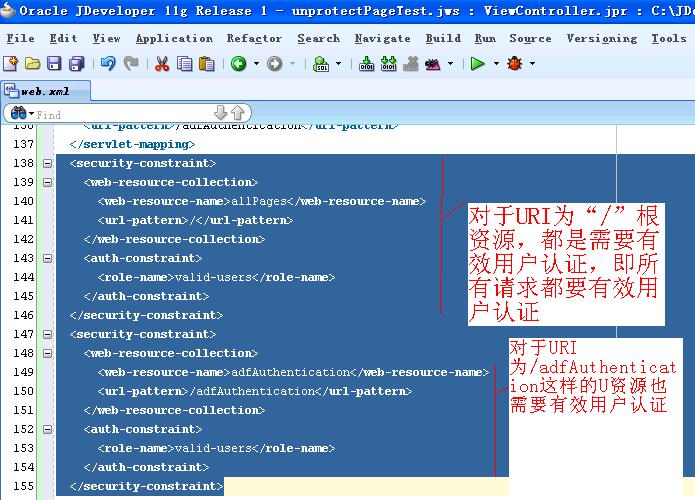Click adfAuthentication web-resource-name line 149
The width and height of the screenshot is (695, 500).
pyautogui.click(x=293, y=372)
